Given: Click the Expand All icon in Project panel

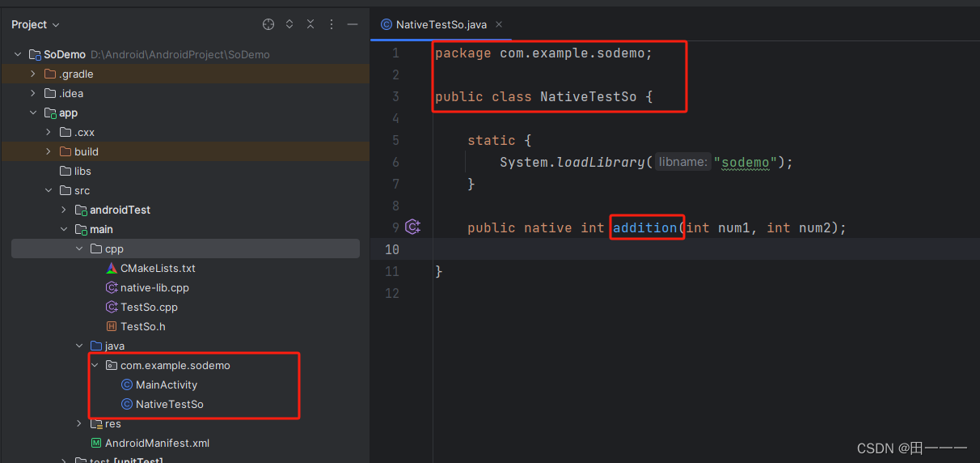Looking at the screenshot, I should pos(289,25).
